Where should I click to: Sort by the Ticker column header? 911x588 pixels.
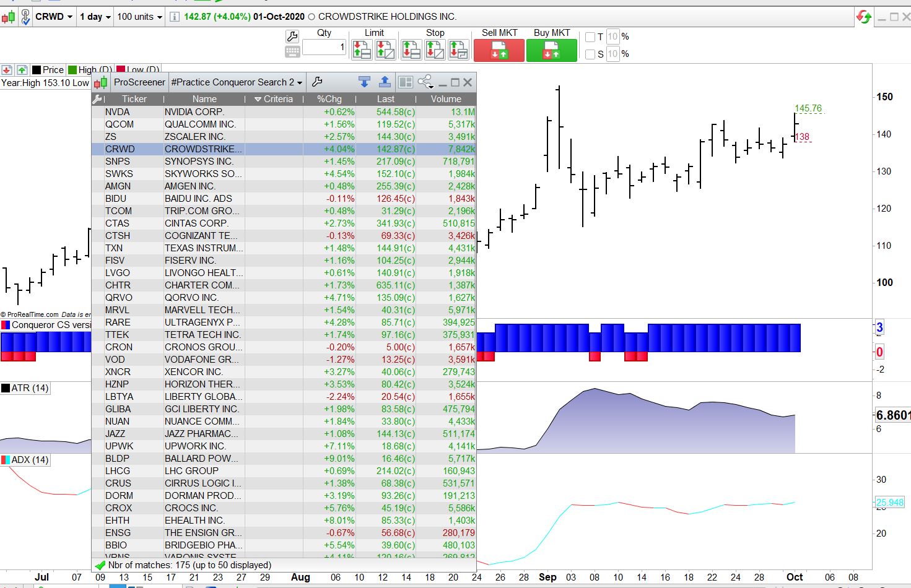[134, 99]
